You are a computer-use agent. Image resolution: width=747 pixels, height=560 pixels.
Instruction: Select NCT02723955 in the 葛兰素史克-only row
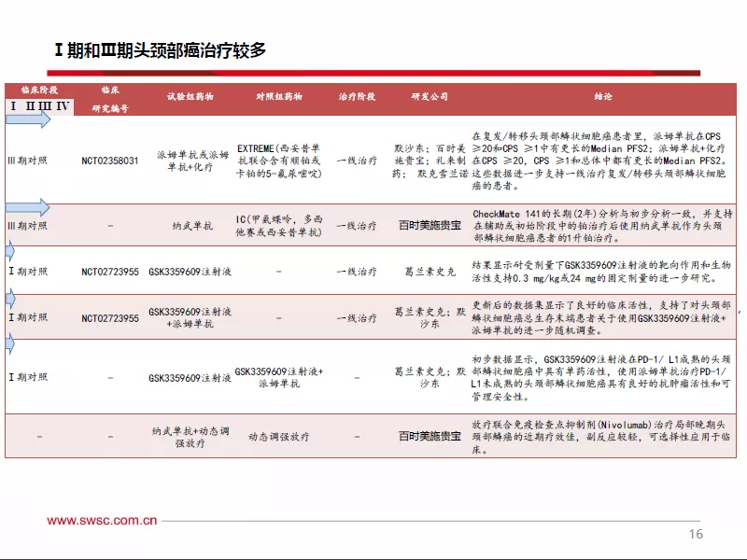tap(110, 272)
